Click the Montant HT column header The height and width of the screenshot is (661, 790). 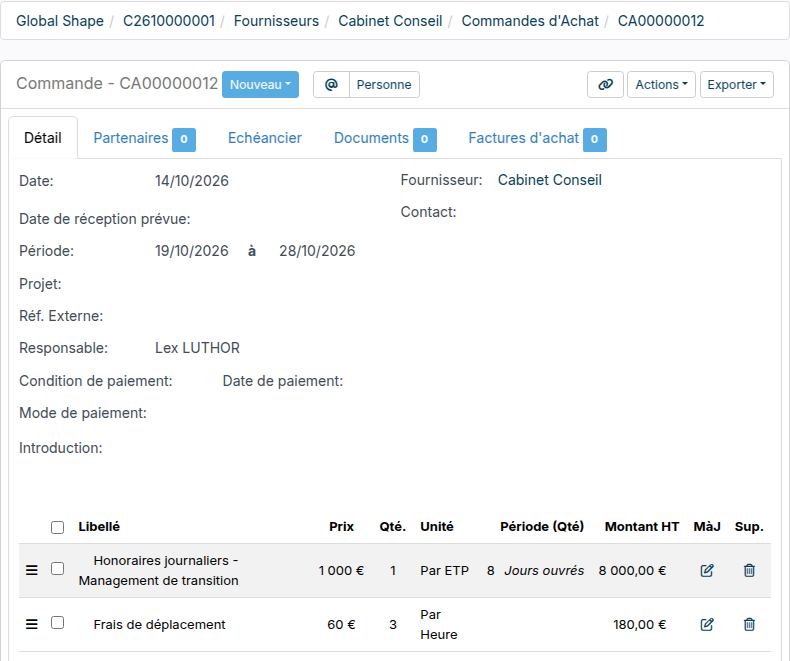point(642,527)
